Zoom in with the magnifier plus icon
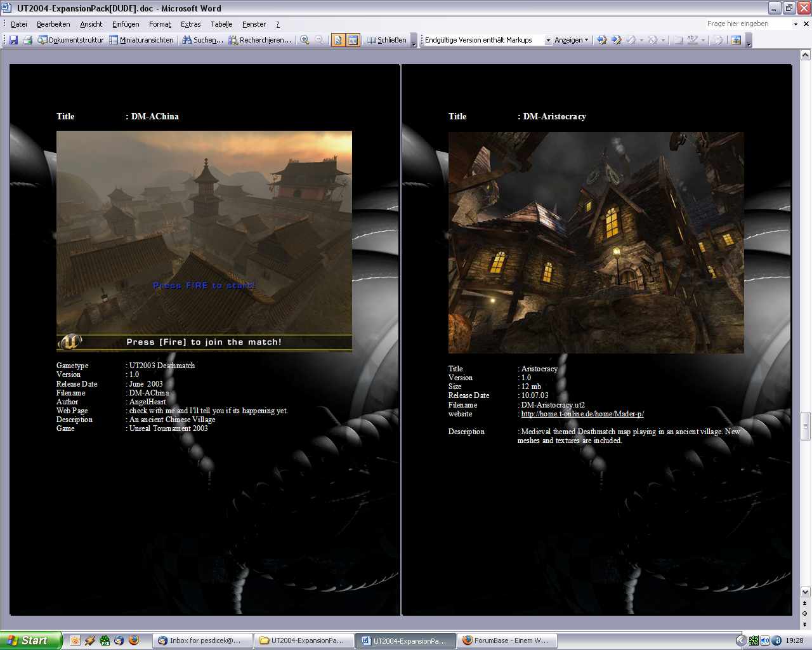The image size is (812, 650). [x=304, y=40]
